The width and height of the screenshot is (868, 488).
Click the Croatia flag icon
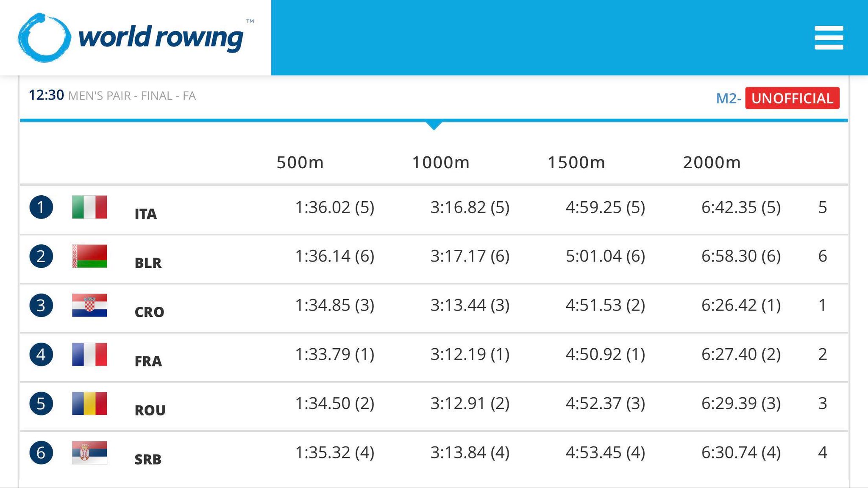tap(89, 305)
